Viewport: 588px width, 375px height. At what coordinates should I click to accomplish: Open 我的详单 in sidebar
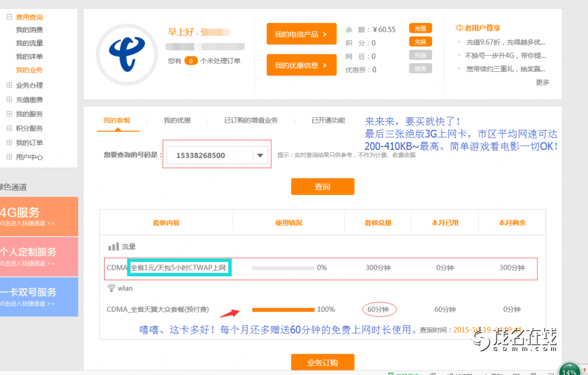[29, 57]
